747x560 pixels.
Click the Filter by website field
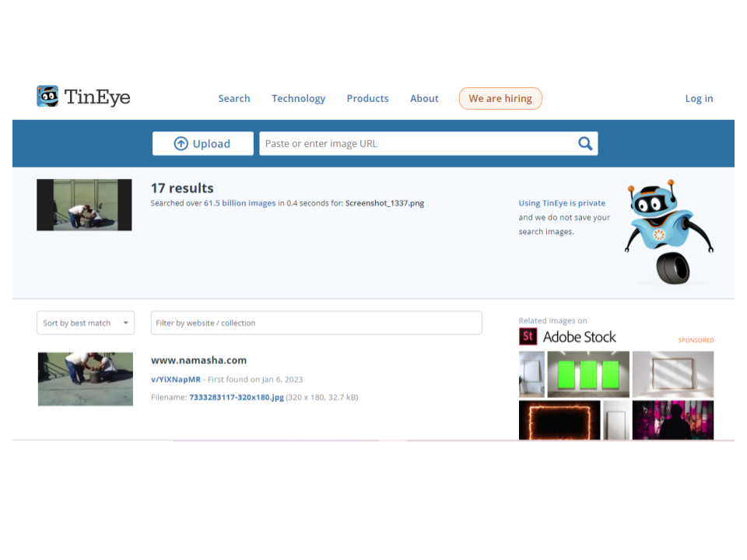pos(316,323)
